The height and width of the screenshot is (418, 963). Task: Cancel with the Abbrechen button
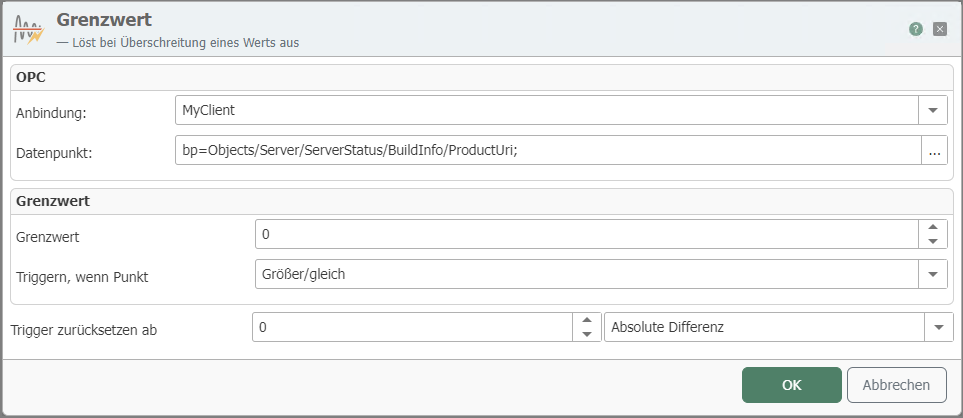tap(897, 385)
